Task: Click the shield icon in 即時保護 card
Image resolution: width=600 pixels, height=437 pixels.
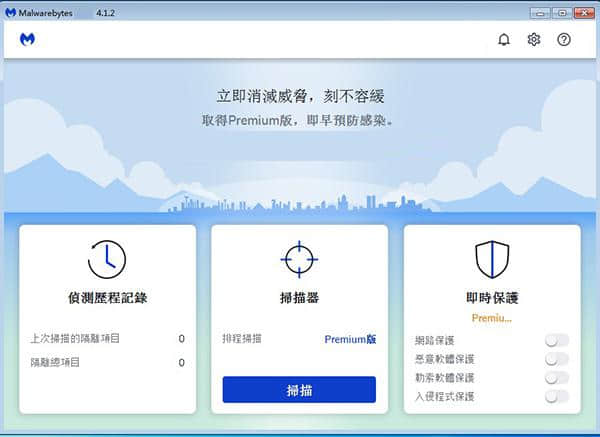Action: (492, 259)
